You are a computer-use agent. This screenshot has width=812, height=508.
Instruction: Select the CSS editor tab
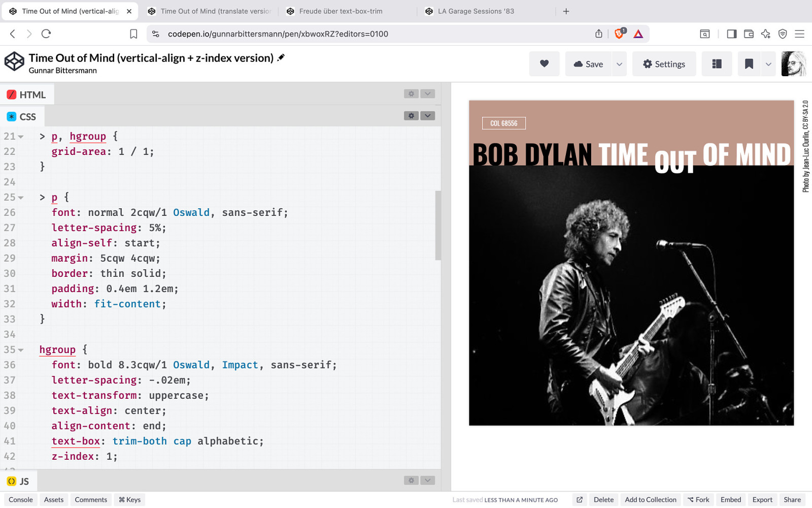22,116
